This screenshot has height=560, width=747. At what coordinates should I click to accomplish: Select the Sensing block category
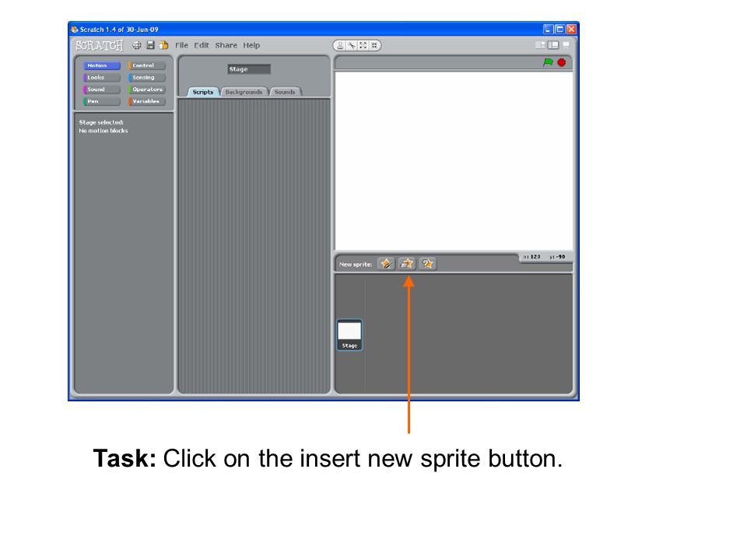point(147,78)
